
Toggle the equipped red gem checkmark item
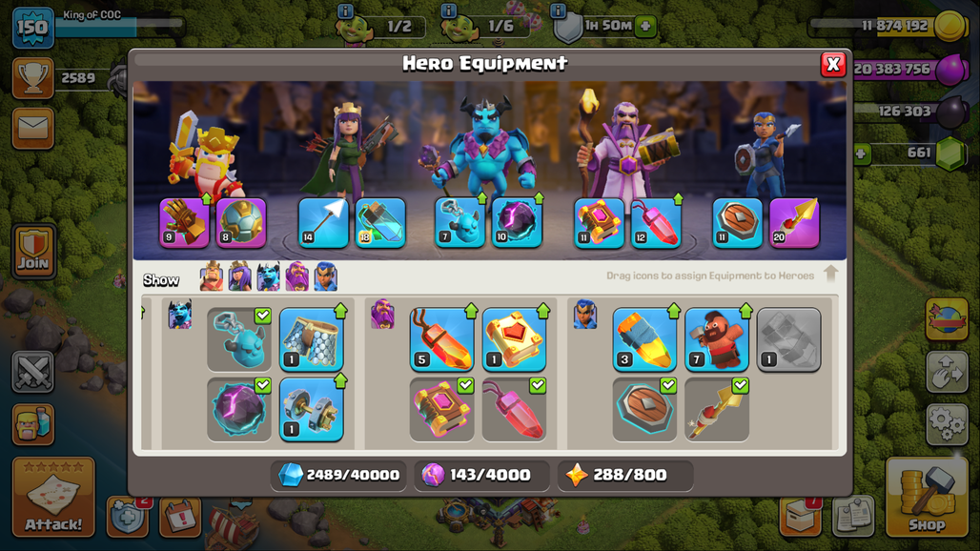point(514,409)
